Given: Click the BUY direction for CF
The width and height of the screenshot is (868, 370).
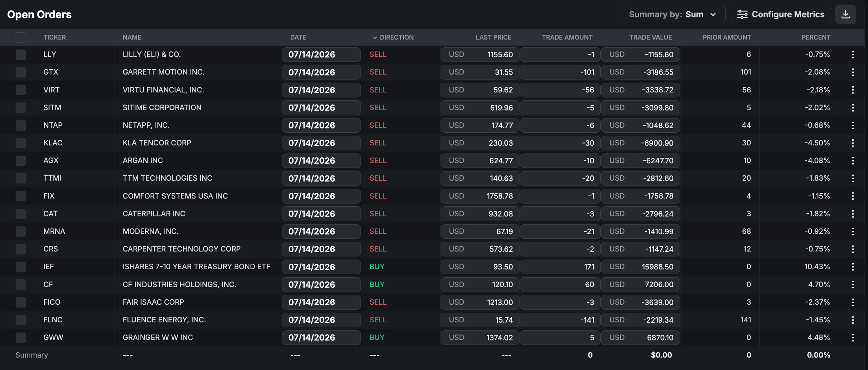Looking at the screenshot, I should (377, 285).
